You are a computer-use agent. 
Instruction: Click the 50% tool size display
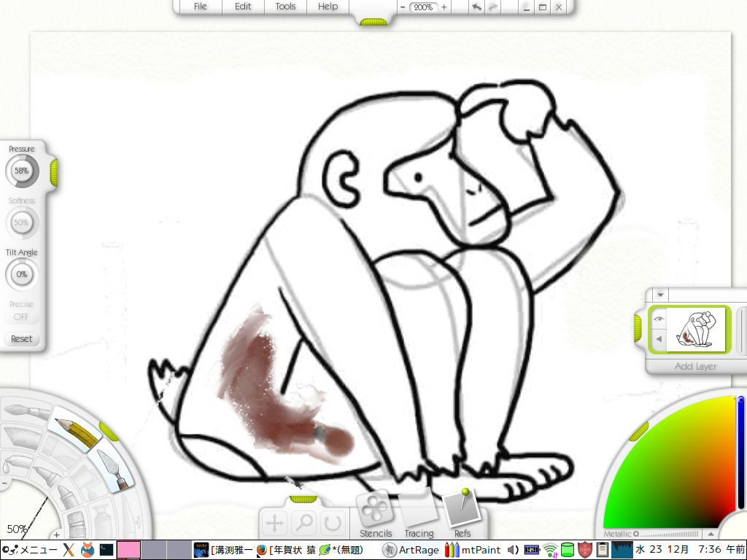(17, 529)
